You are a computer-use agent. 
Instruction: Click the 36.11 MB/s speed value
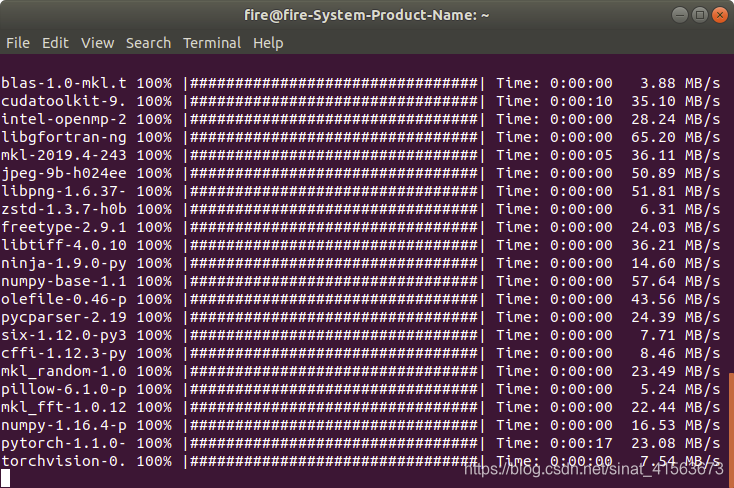click(x=675, y=155)
